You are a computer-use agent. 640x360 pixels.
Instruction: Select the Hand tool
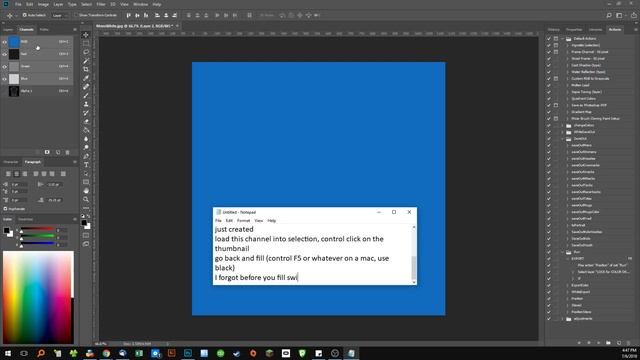[86, 191]
